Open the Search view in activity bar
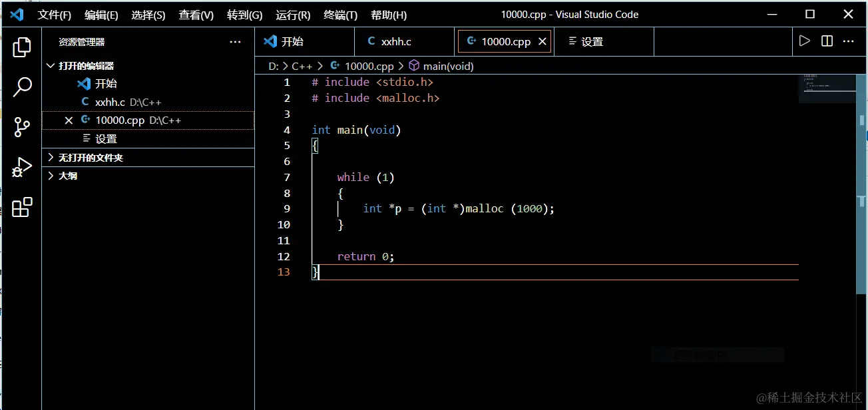The width and height of the screenshot is (868, 410). point(22,87)
